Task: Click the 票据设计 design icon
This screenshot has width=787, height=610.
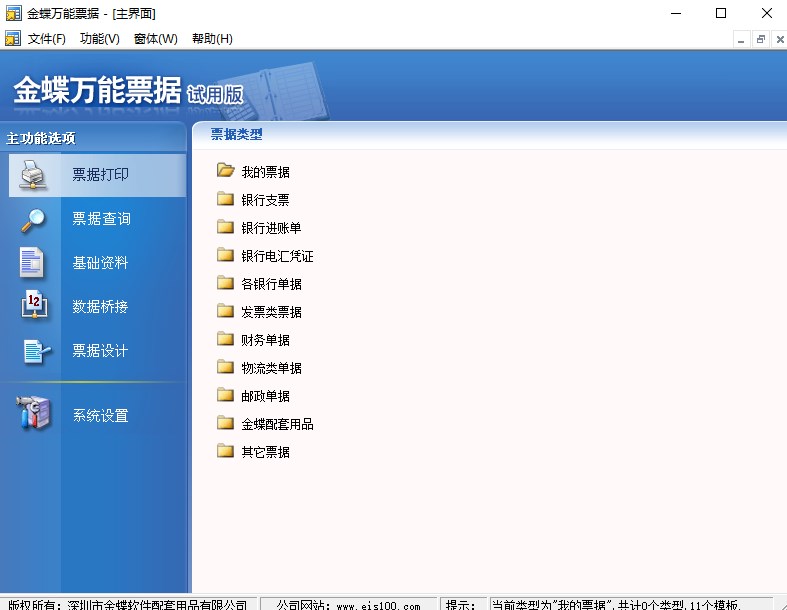Action: [33, 351]
